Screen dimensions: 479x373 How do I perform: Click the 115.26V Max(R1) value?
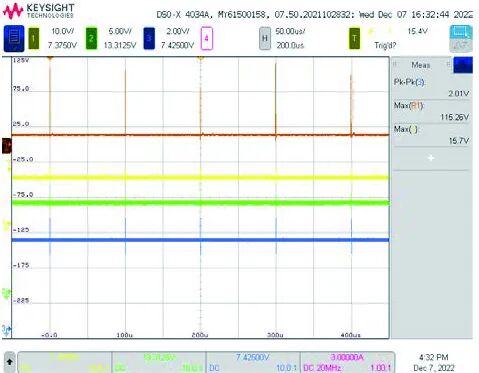(455, 117)
